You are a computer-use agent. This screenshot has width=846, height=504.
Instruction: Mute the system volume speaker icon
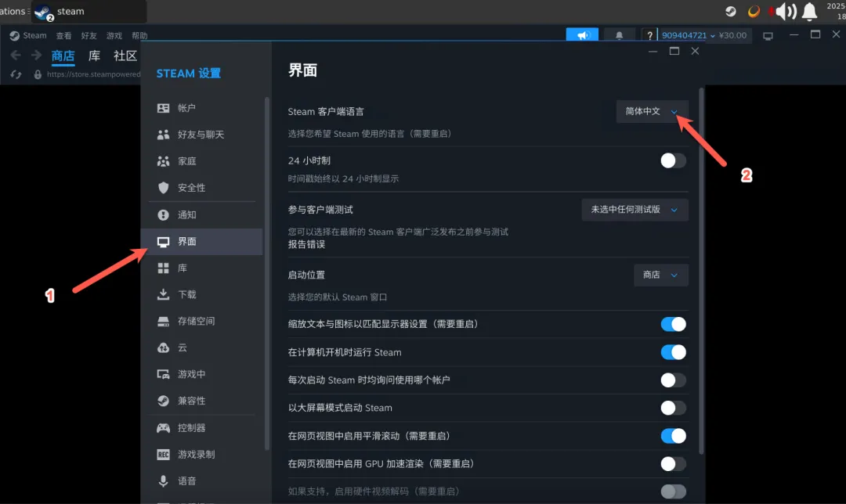click(x=783, y=12)
